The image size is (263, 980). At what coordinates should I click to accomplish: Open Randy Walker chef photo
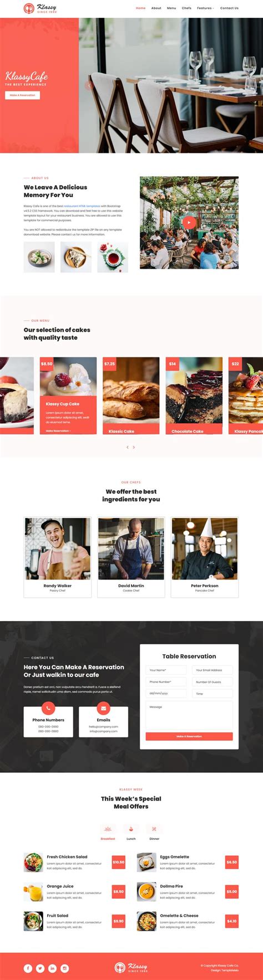coord(58,548)
